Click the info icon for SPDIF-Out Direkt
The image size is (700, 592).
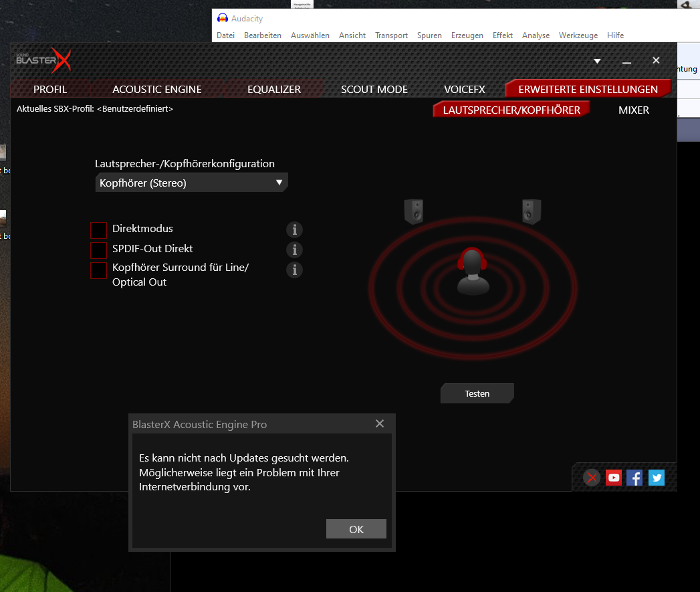294,250
